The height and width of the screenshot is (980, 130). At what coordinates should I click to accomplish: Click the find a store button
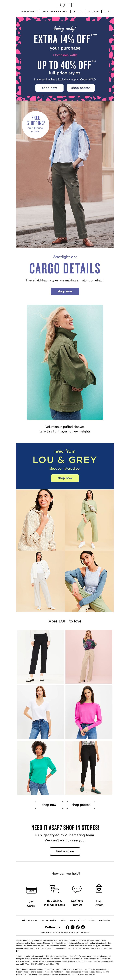point(65,851)
